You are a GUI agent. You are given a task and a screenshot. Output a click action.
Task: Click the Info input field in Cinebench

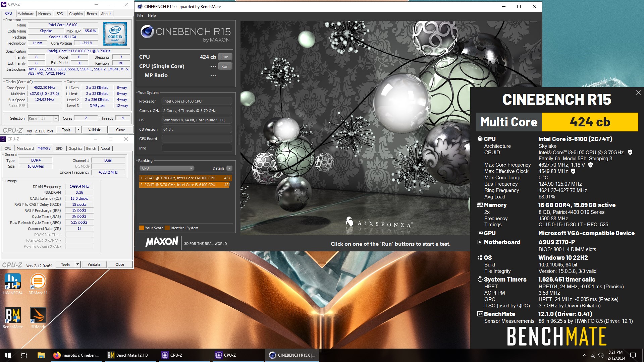point(197,148)
